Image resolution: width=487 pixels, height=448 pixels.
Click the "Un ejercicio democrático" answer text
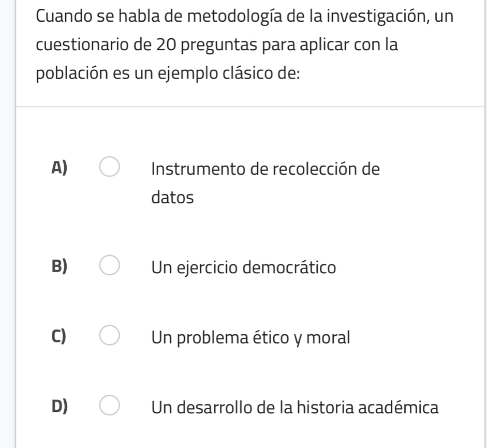click(x=244, y=267)
